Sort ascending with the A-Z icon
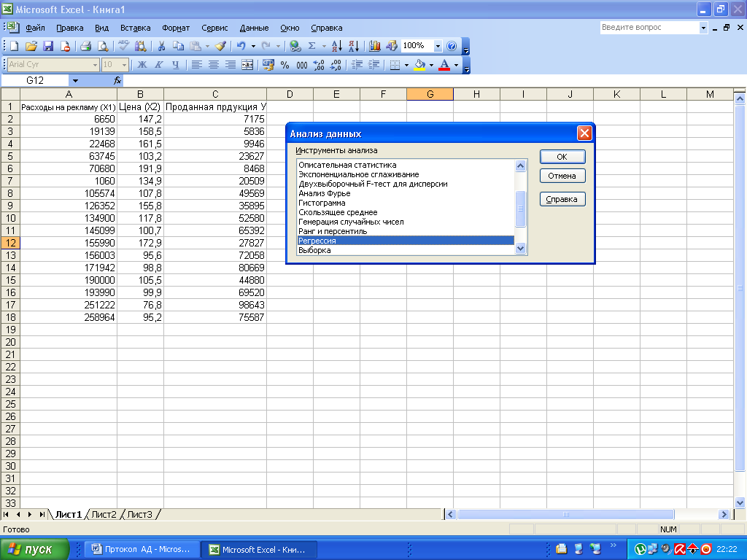This screenshot has height=560, width=747. (x=337, y=46)
